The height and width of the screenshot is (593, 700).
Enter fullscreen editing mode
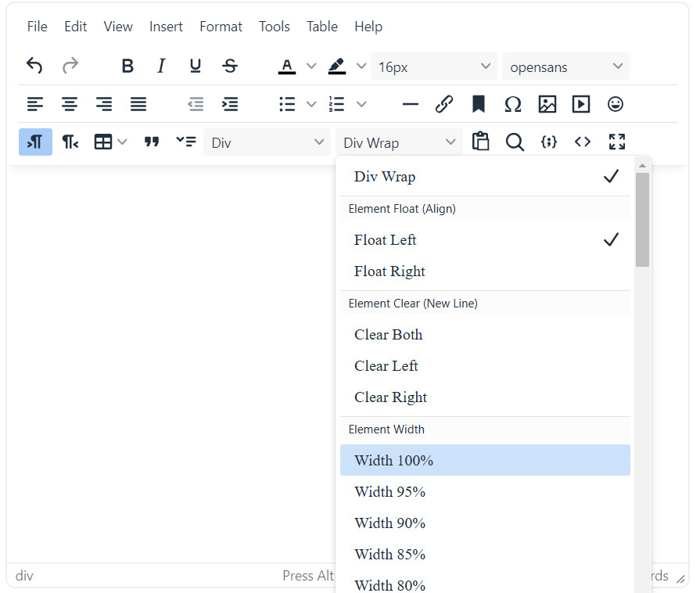617,142
